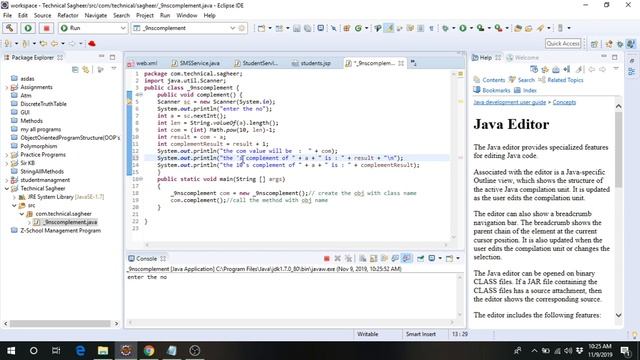The width and height of the screenshot is (640, 360).
Task: Click the red hat icon in the toolbar
Action: coord(92,43)
